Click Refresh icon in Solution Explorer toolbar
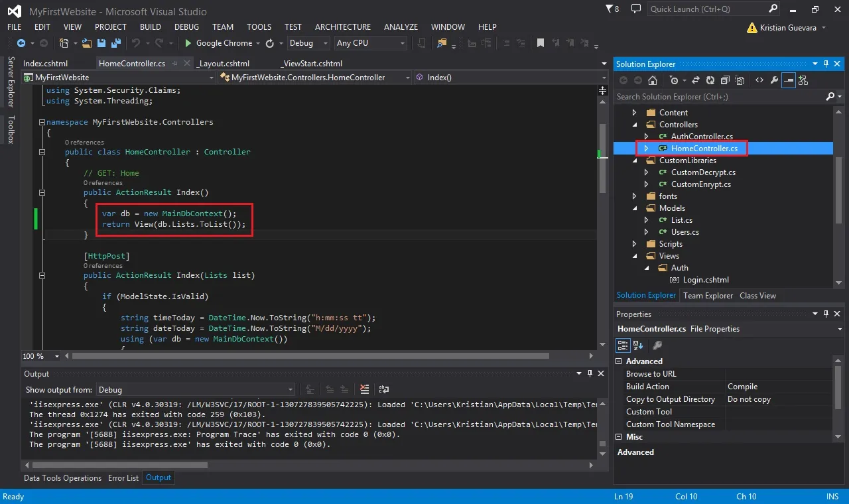The height and width of the screenshot is (504, 849). point(710,80)
